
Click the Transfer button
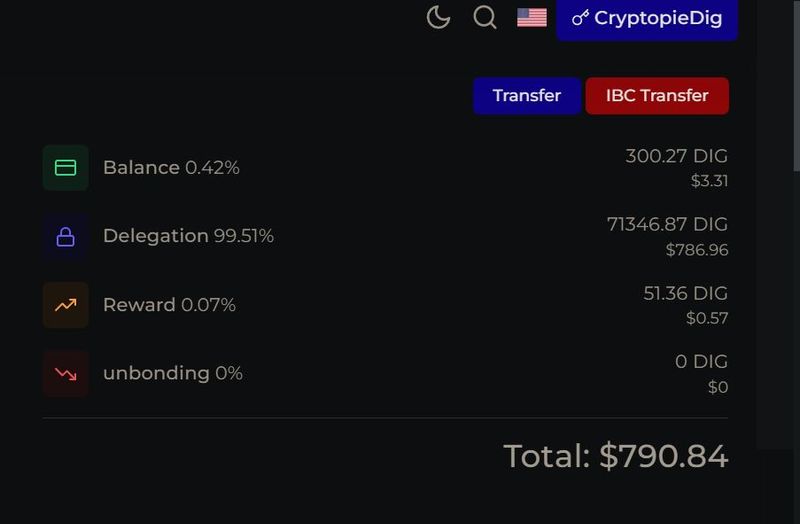pos(527,96)
